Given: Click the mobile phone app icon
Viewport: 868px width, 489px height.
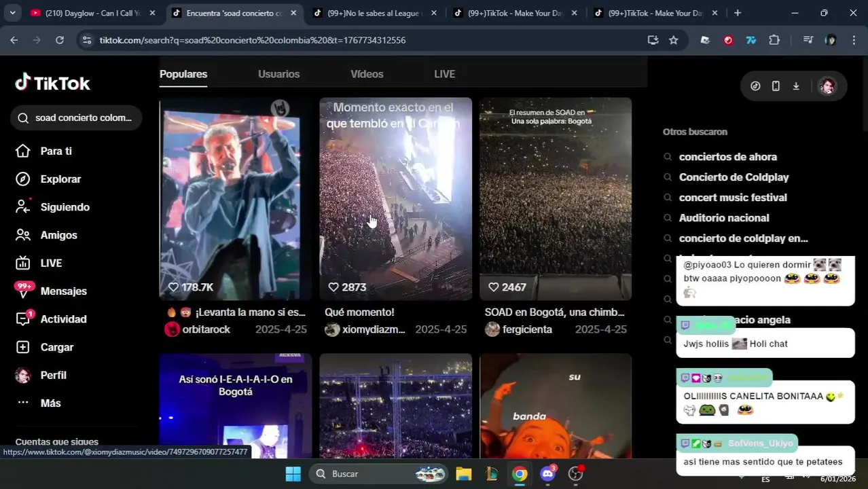Looking at the screenshot, I should pos(776,86).
